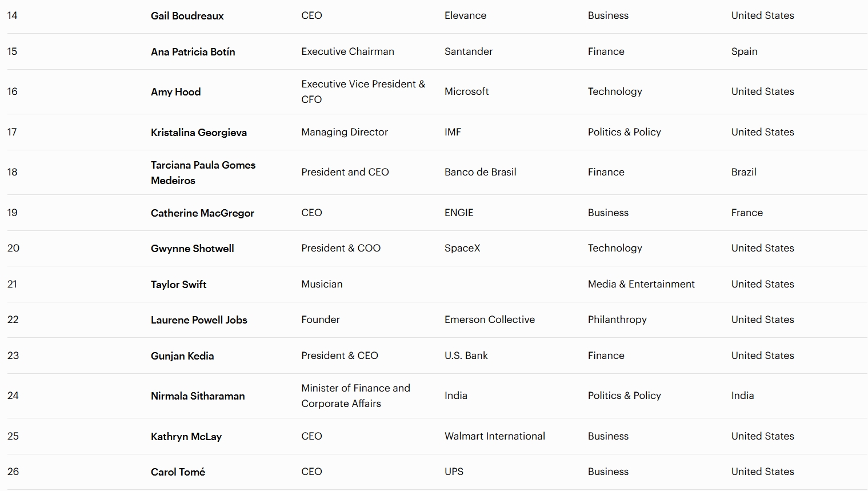Open Kristalina Georgieva's entry

pyautogui.click(x=198, y=133)
